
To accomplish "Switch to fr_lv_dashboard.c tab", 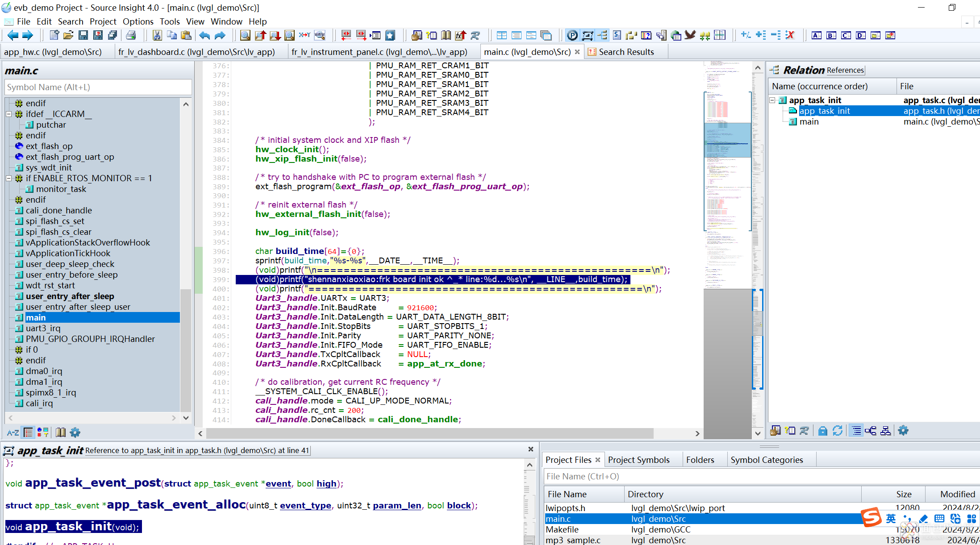I will click(196, 52).
